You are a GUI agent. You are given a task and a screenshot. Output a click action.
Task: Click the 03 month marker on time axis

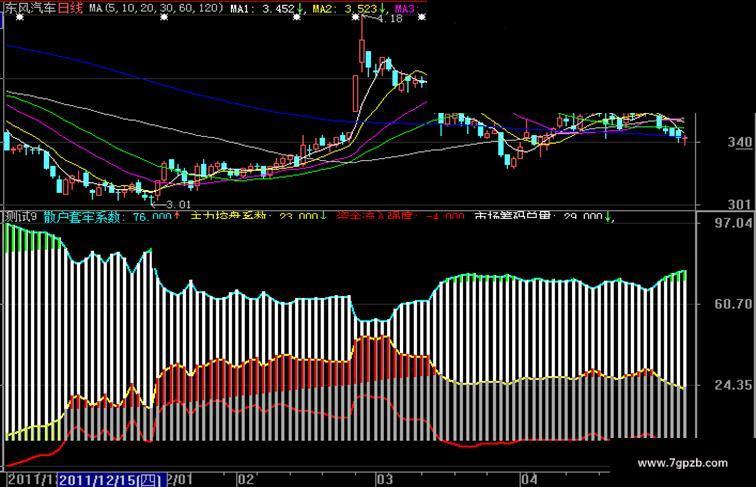click(384, 480)
